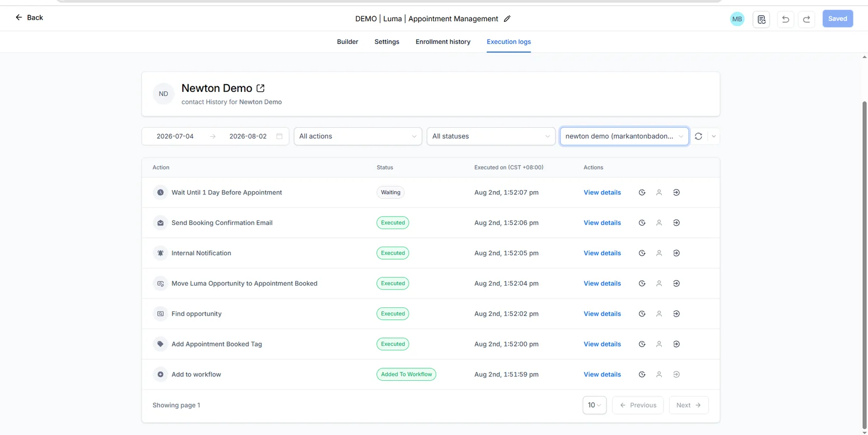Click circled arrow icon in Add Appointment Booked Tag row

pos(676,344)
